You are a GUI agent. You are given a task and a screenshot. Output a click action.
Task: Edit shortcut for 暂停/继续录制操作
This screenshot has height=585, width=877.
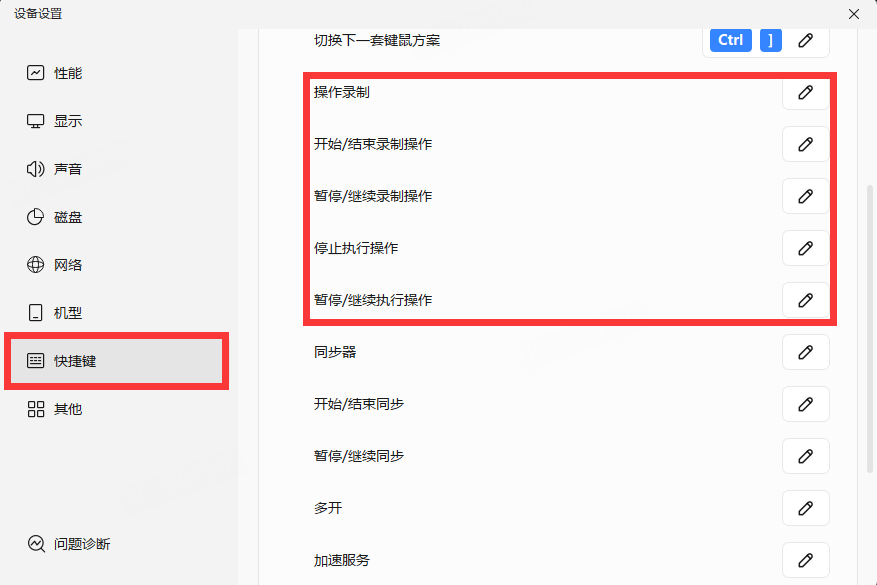805,196
